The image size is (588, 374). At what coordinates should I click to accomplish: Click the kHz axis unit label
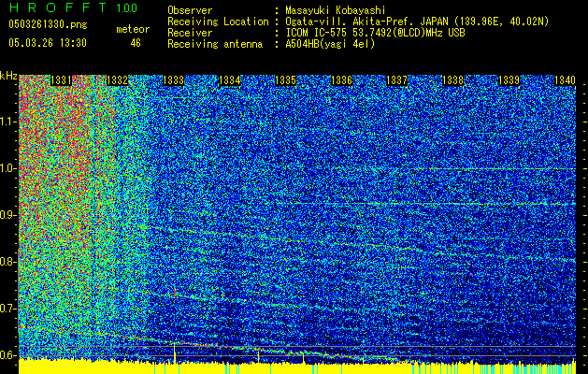pyautogui.click(x=8, y=76)
